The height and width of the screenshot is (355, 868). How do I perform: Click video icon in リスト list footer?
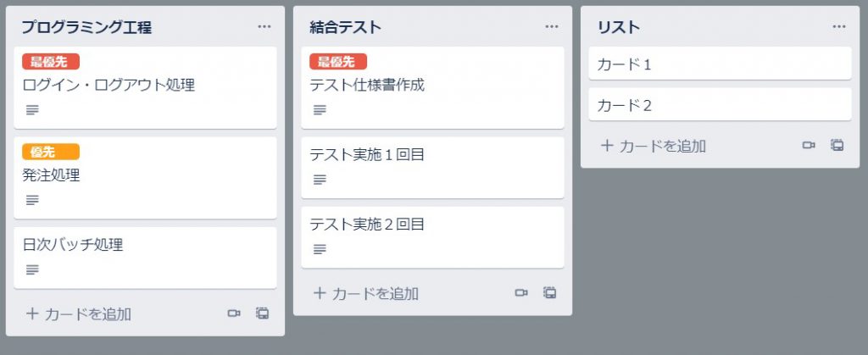point(809,146)
